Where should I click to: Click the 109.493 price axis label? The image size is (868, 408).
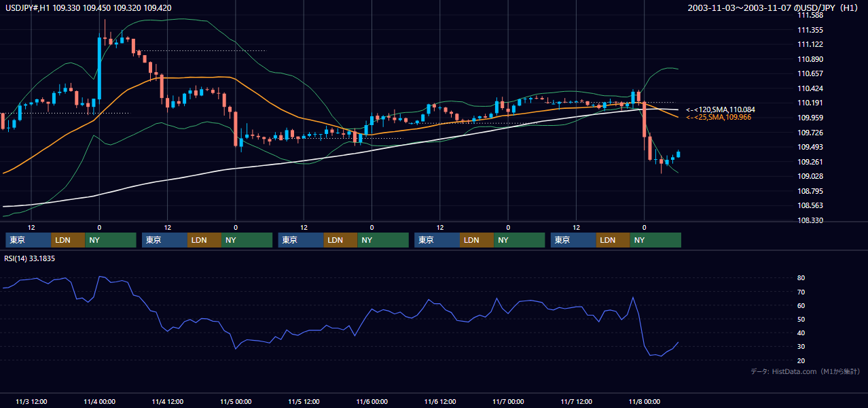click(810, 147)
